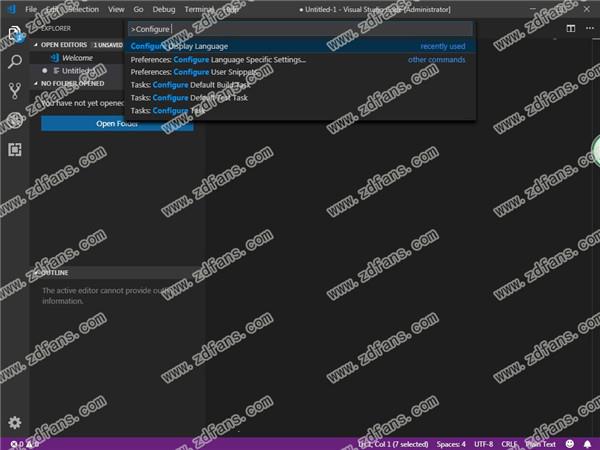Click the Split Editor icon
Image resolution: width=600 pixels, height=450 pixels.
[571, 28]
